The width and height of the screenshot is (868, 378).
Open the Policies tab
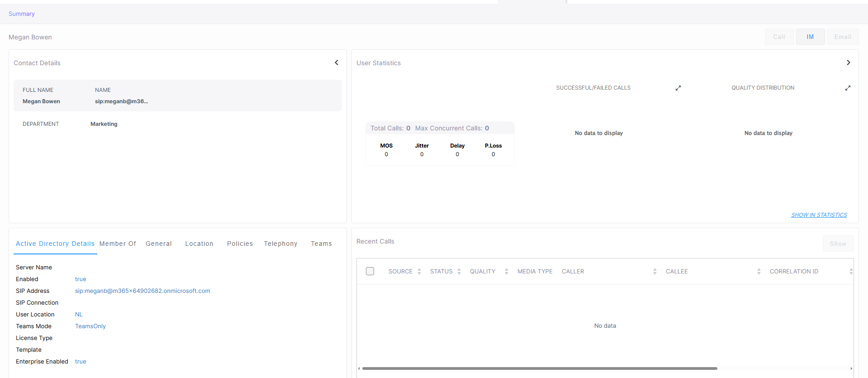(240, 244)
